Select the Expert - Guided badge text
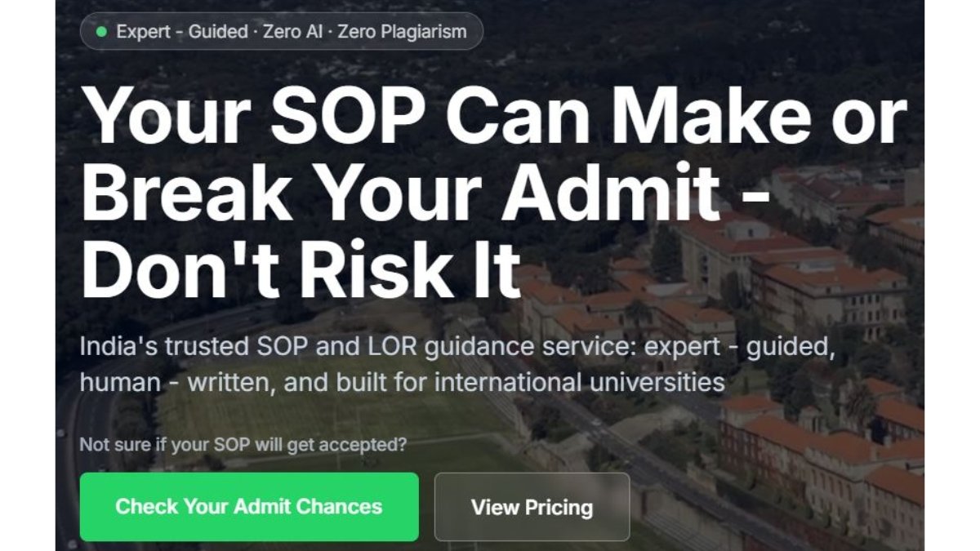 click(182, 32)
